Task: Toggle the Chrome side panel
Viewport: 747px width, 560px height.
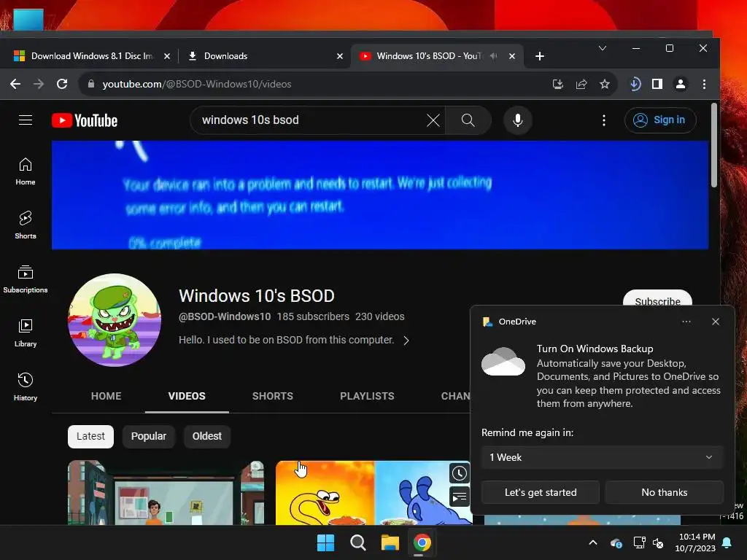Action: click(x=657, y=85)
